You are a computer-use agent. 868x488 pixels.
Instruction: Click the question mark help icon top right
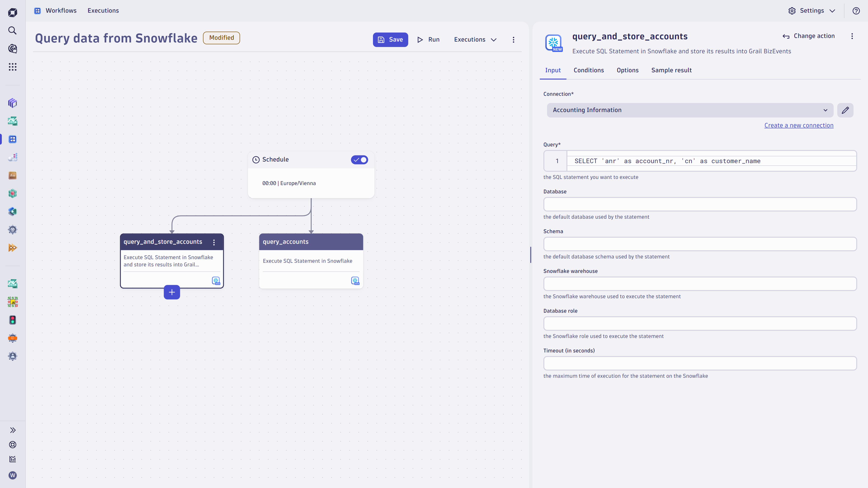click(856, 10)
